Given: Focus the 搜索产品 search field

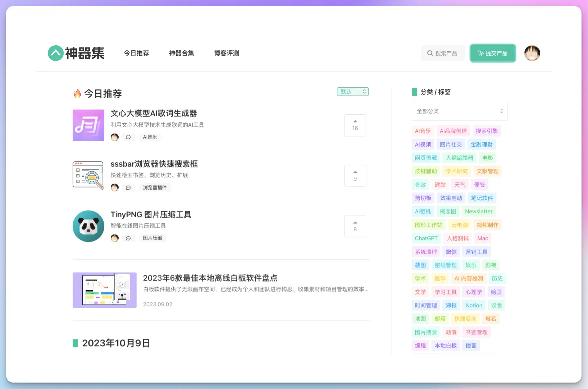Looking at the screenshot, I should [x=443, y=53].
